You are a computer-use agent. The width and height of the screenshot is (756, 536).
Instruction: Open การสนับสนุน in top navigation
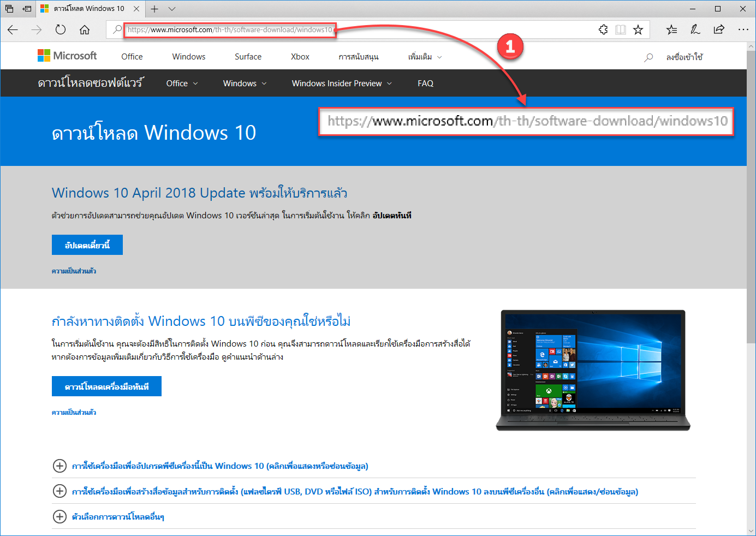click(359, 57)
